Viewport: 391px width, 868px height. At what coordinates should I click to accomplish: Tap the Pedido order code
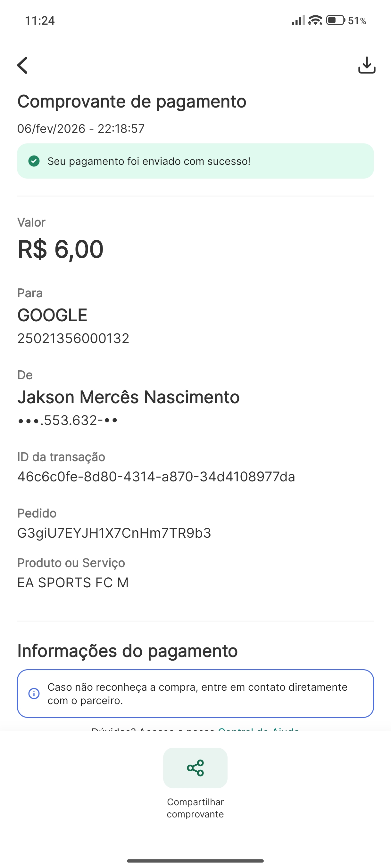114,533
